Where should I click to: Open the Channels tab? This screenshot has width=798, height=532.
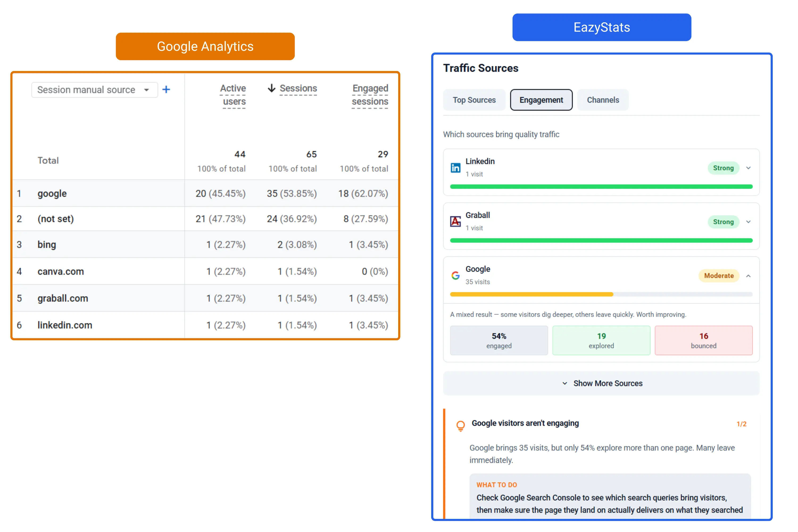(x=603, y=100)
